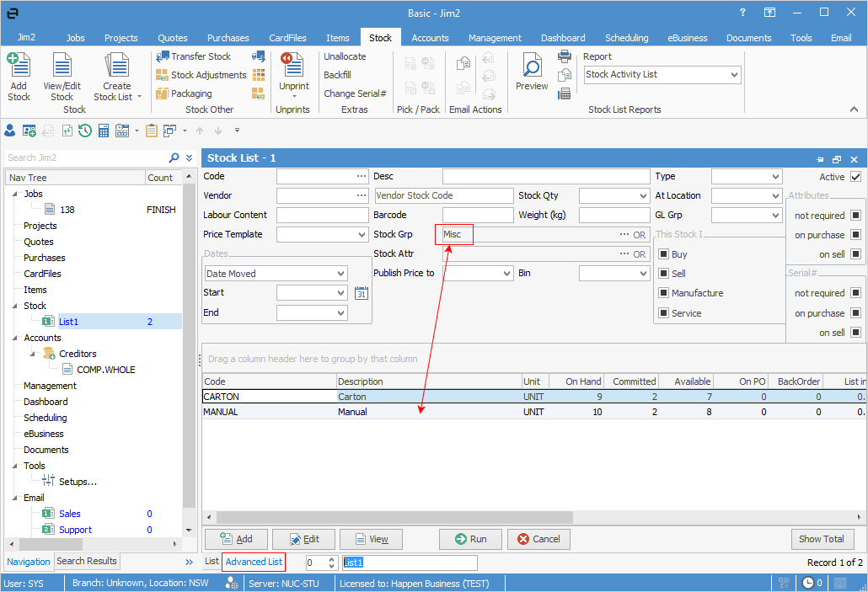Expand the Price Template dropdown
868x592 pixels.
[x=362, y=235]
